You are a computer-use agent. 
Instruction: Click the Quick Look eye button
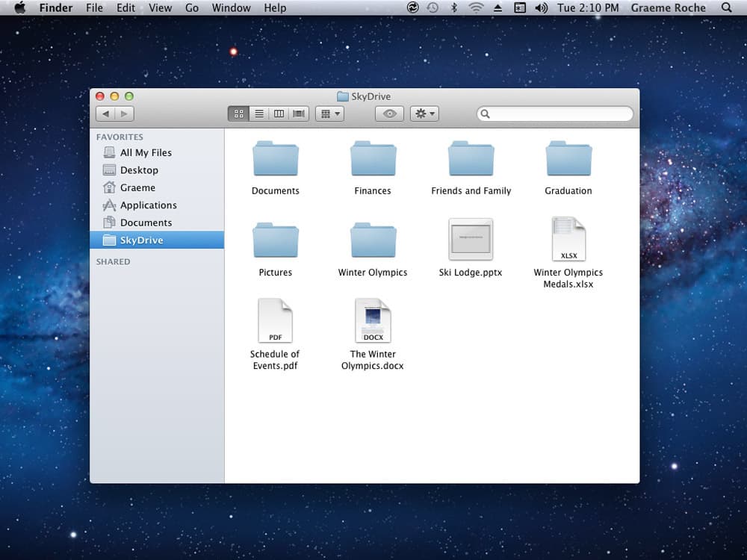pos(389,113)
